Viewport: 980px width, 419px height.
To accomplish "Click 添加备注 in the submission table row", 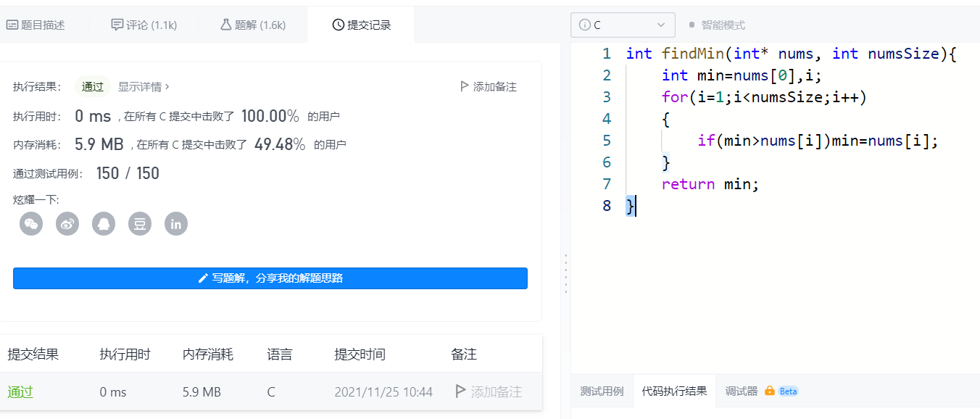I will (489, 392).
